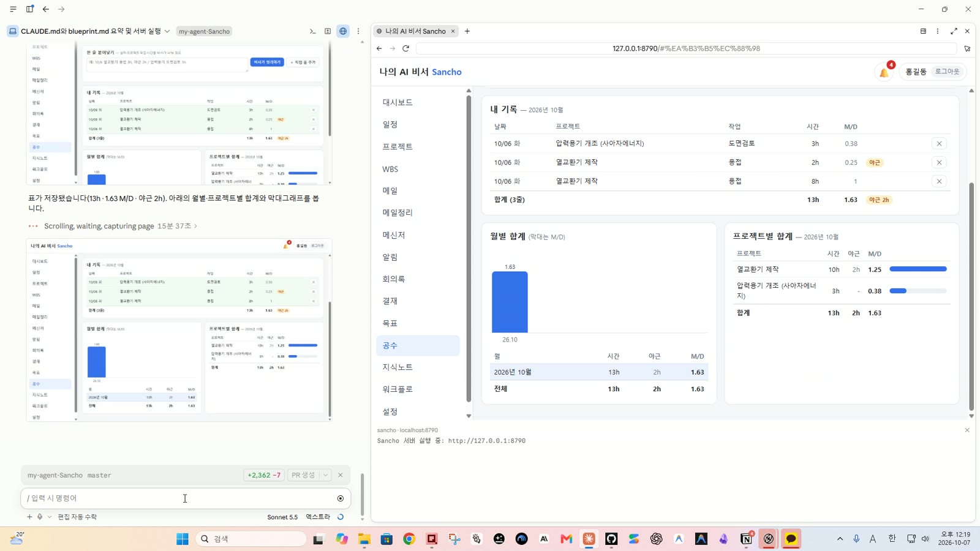Go back using the top-left back arrow

(x=46, y=9)
